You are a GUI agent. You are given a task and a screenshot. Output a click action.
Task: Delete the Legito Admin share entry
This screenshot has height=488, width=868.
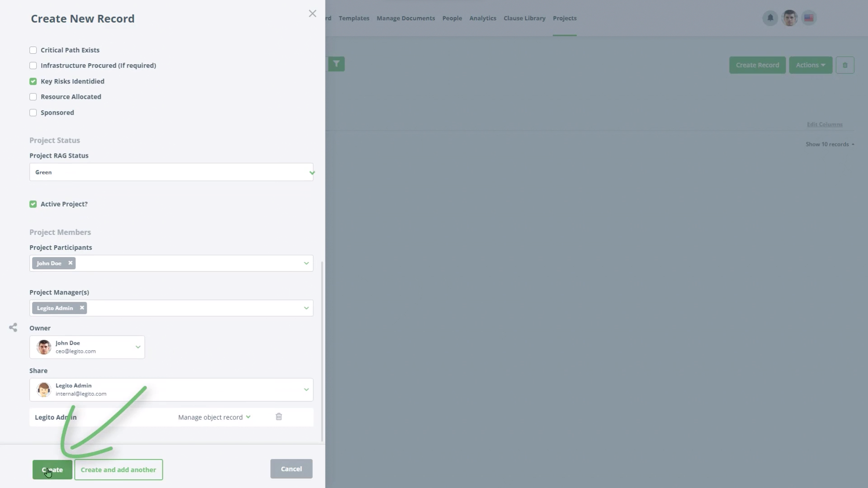point(279,417)
